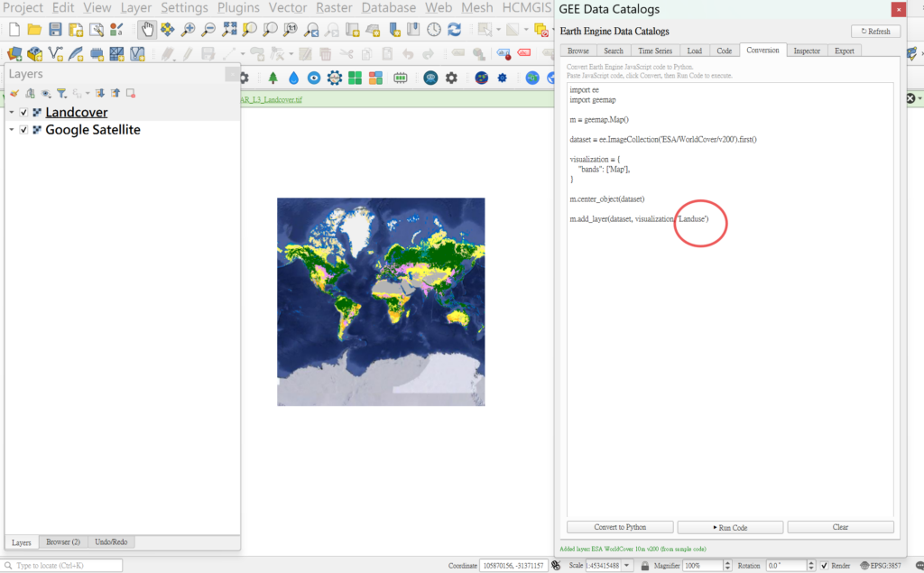Click the Zoom In magnifier tool

pyautogui.click(x=188, y=30)
